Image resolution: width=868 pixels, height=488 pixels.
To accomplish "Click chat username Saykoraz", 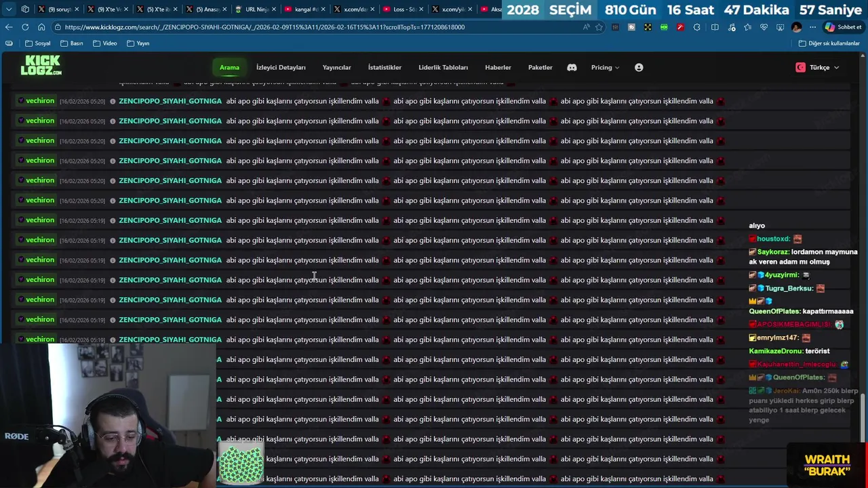I will point(773,251).
